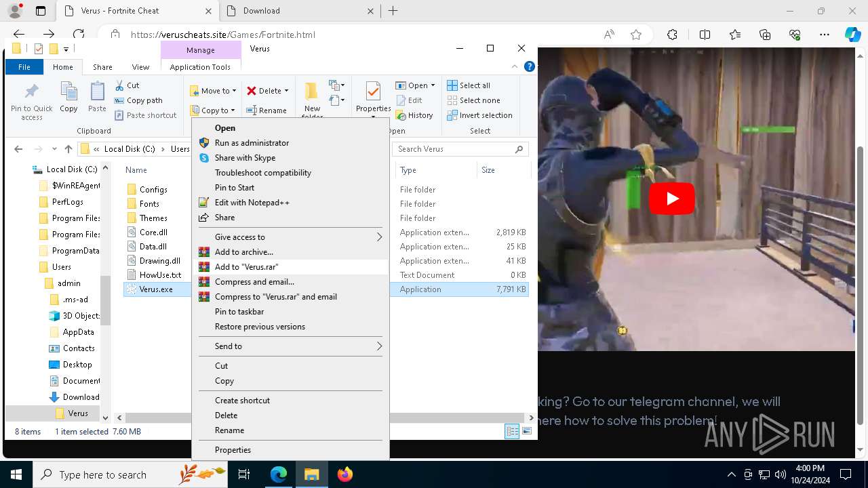Expand the Open dropdown in ribbon
This screenshot has height=488, width=868.
click(433, 85)
